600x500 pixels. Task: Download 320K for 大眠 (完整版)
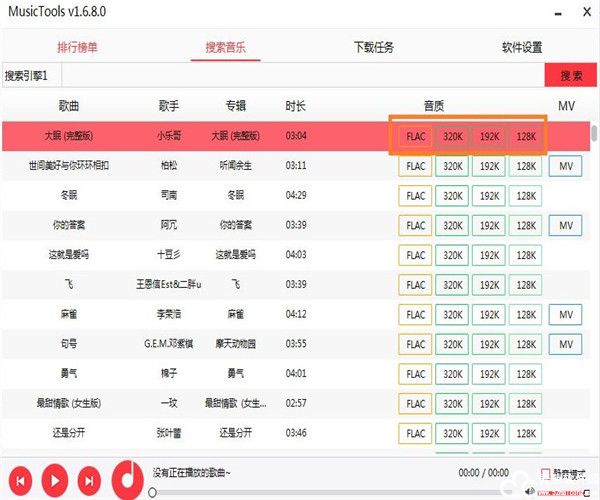(453, 137)
